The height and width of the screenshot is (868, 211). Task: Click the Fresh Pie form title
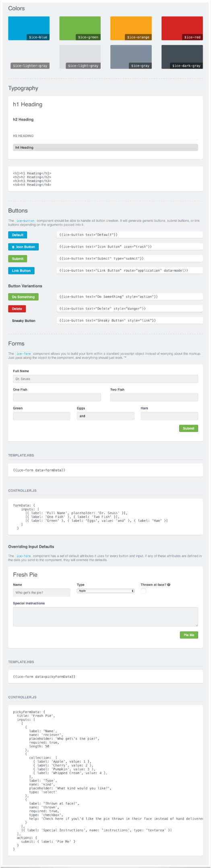click(25, 575)
